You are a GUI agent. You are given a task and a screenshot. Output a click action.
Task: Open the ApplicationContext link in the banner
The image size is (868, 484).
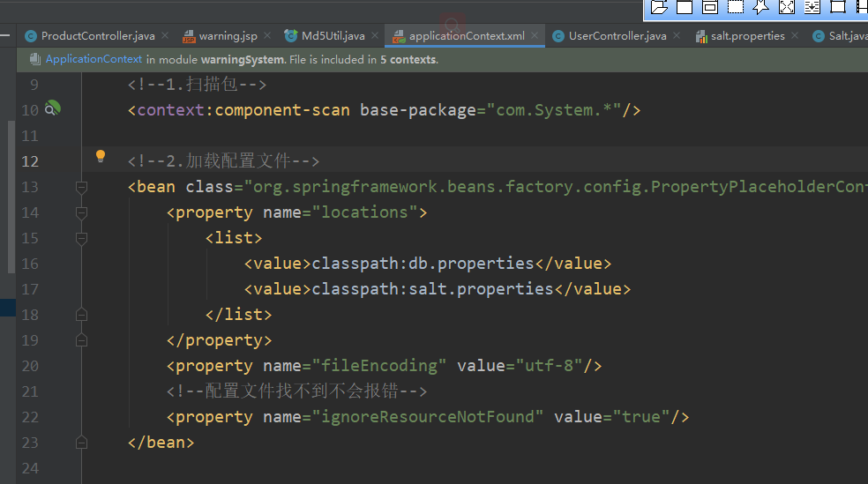(x=94, y=59)
